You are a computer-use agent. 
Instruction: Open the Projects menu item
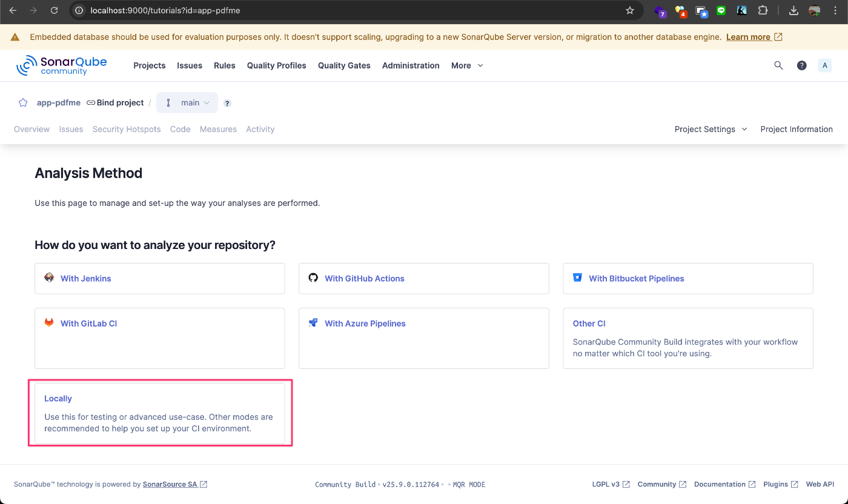click(149, 65)
